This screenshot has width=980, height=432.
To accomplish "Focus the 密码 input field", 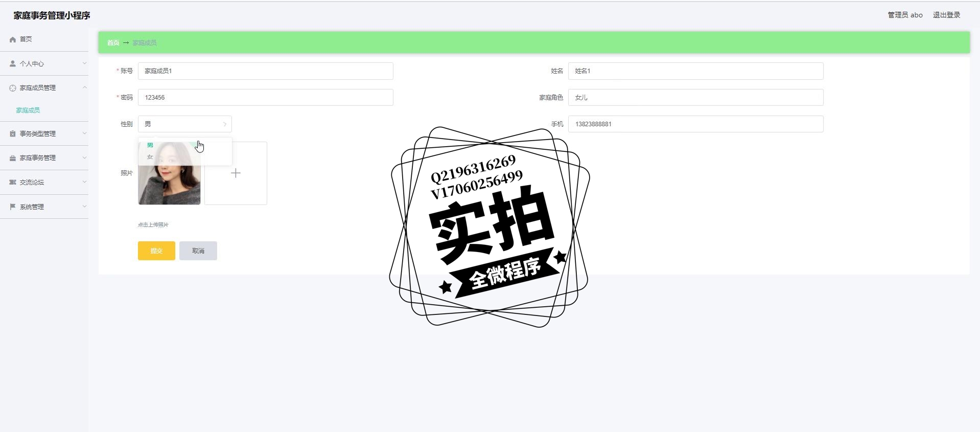I will click(266, 98).
